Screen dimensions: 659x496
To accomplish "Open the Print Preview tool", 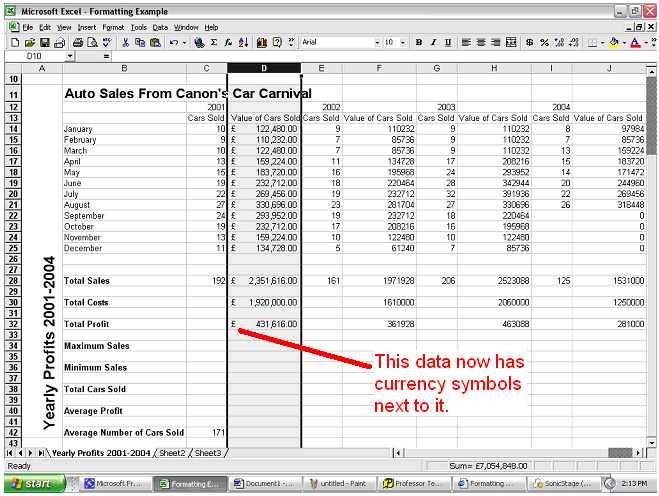I will pyautogui.click(x=91, y=43).
